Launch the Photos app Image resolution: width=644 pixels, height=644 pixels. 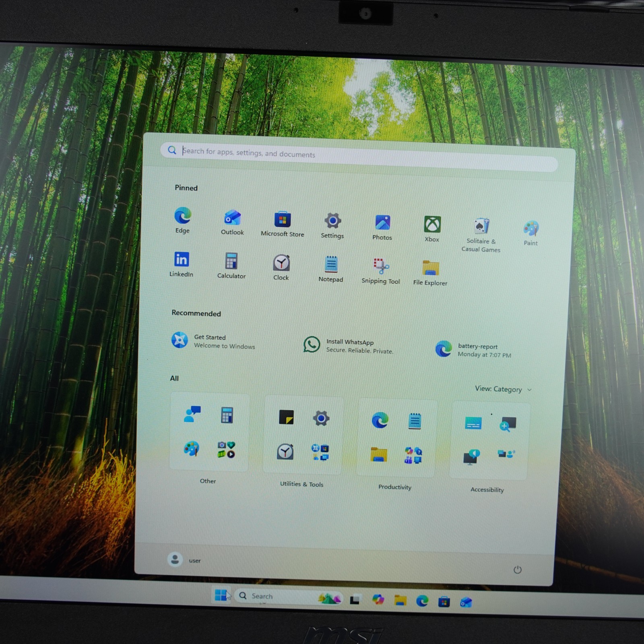click(382, 227)
